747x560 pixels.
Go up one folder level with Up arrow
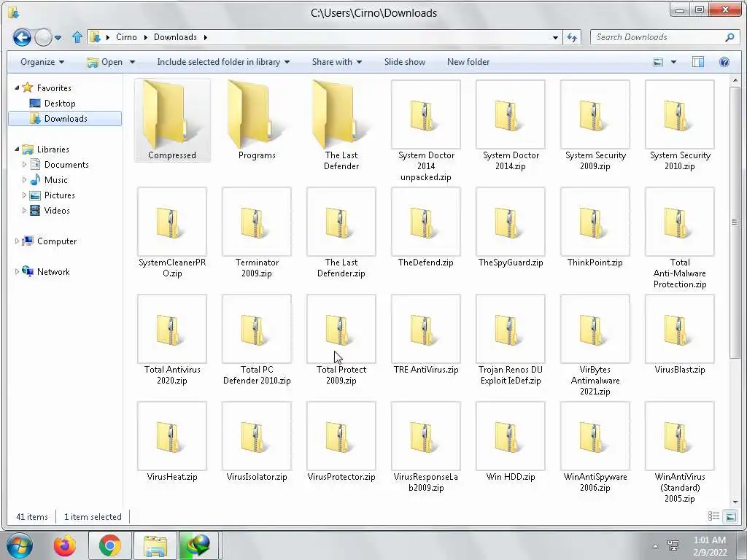pyautogui.click(x=77, y=37)
